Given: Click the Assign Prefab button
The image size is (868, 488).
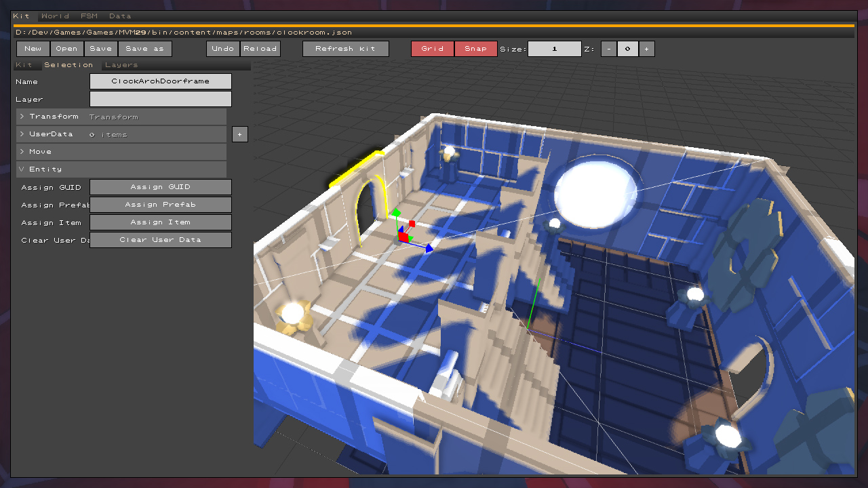Looking at the screenshot, I should point(161,205).
